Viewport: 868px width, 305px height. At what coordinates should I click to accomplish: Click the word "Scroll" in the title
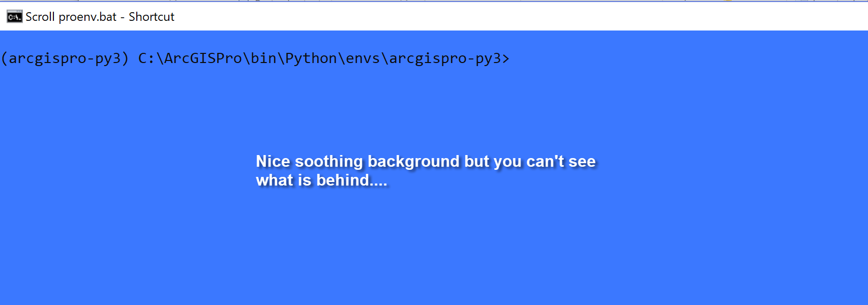[40, 17]
